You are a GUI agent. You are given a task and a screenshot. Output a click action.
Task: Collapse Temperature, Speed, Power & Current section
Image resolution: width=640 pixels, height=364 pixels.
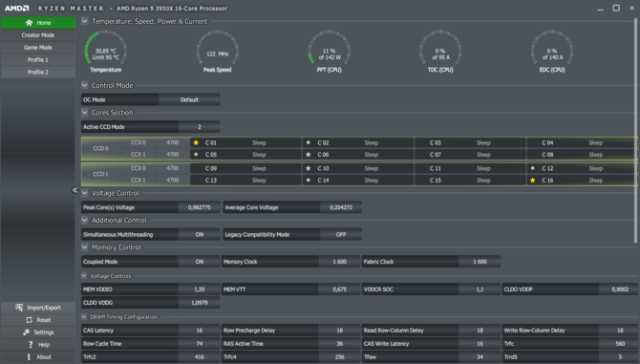(x=84, y=21)
